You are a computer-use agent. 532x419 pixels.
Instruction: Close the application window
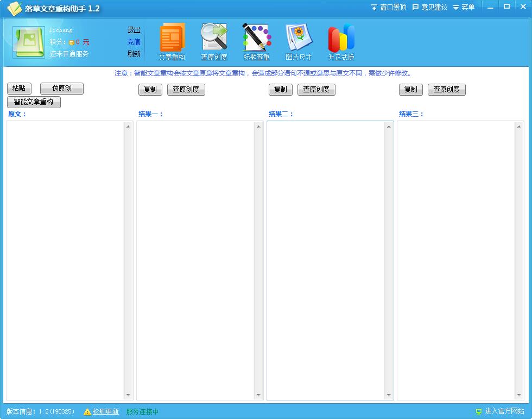(523, 7)
